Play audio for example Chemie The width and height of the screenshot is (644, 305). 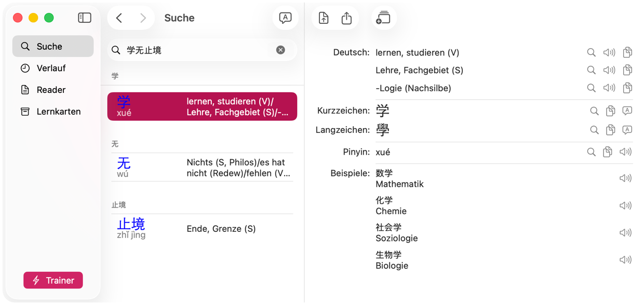(625, 205)
